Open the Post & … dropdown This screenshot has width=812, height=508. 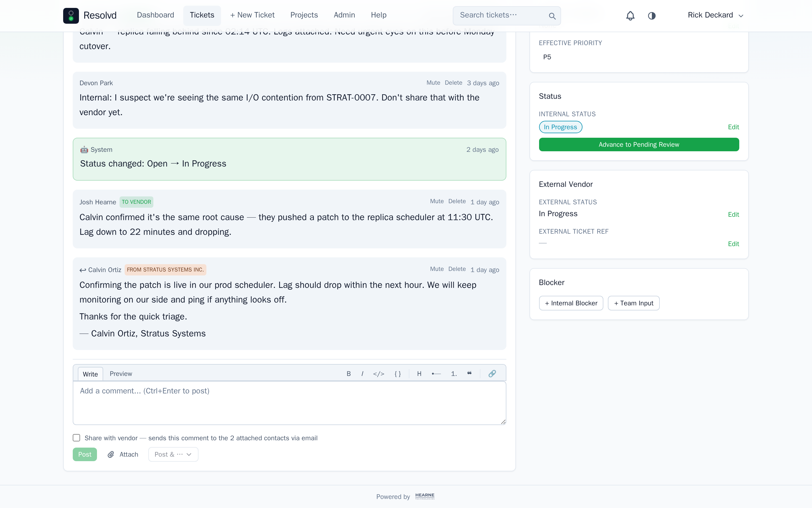pos(173,454)
